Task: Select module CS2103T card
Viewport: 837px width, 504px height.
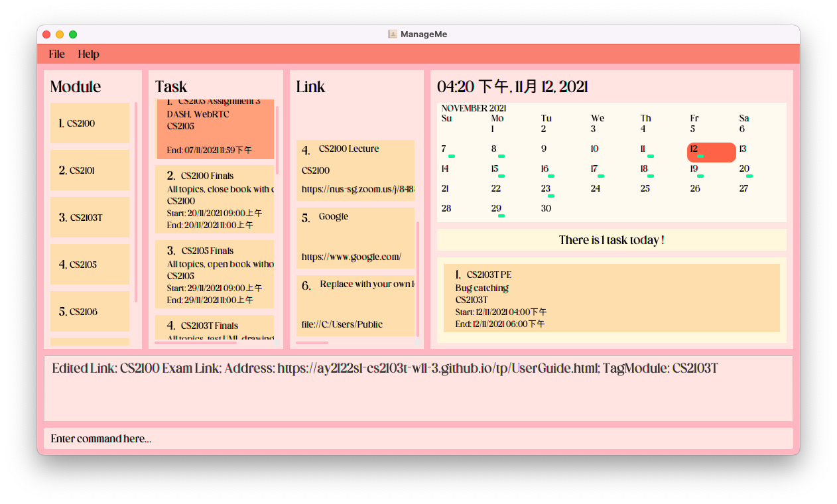Action: [x=90, y=218]
